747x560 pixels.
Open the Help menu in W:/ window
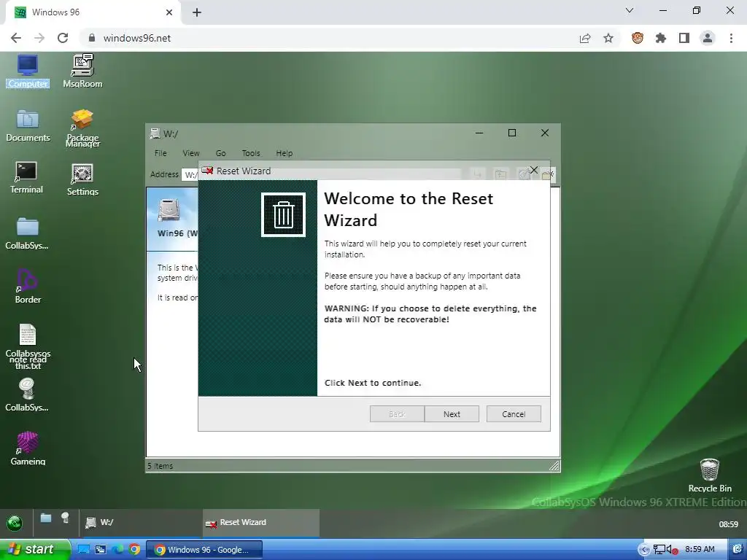tap(285, 153)
